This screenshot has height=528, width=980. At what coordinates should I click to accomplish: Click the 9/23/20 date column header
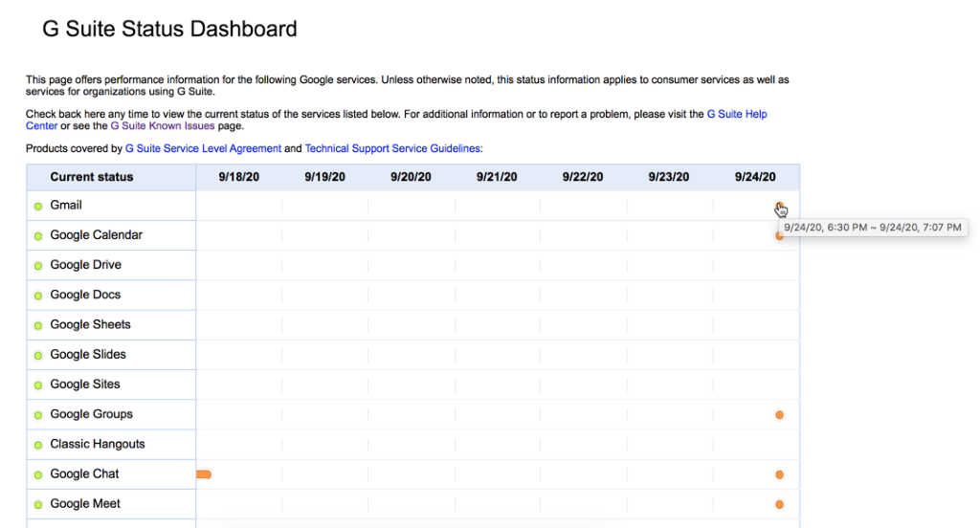pos(669,177)
